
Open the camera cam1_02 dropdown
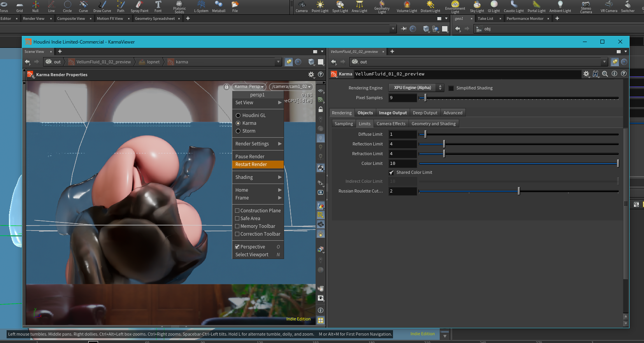[291, 87]
